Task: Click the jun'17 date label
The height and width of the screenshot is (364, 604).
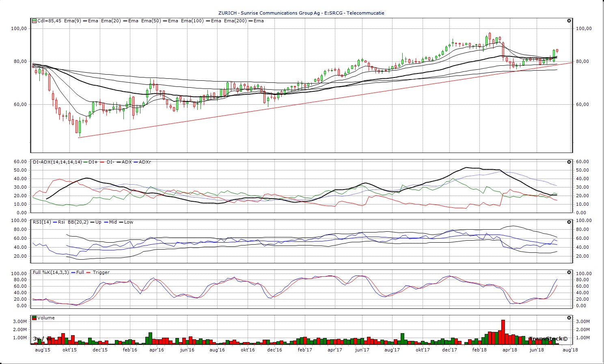Action: 362,350
